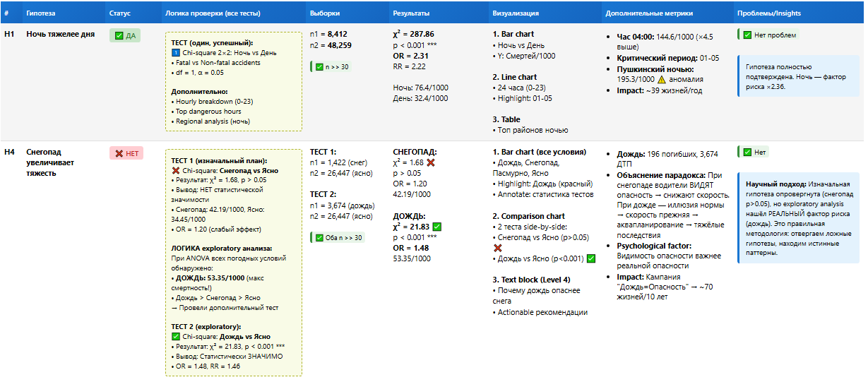Image resolution: width=868 pixels, height=382 pixels.
Task: Click the 'ТЕСТ (один, успешный):' heading
Action: (x=212, y=43)
